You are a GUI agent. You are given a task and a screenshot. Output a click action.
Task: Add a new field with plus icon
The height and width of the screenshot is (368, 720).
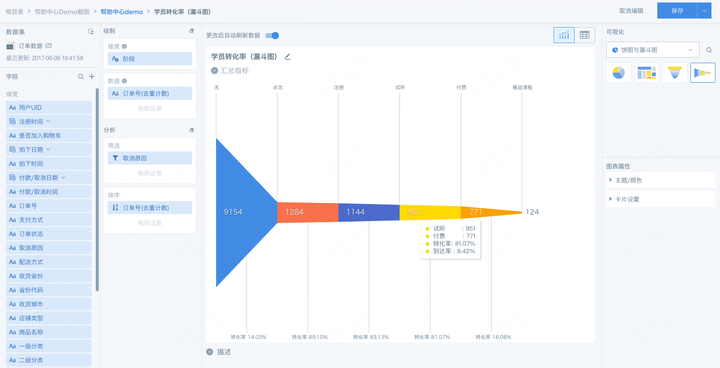92,77
